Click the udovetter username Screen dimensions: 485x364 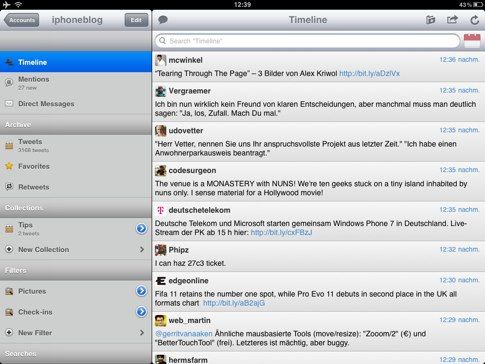(186, 131)
